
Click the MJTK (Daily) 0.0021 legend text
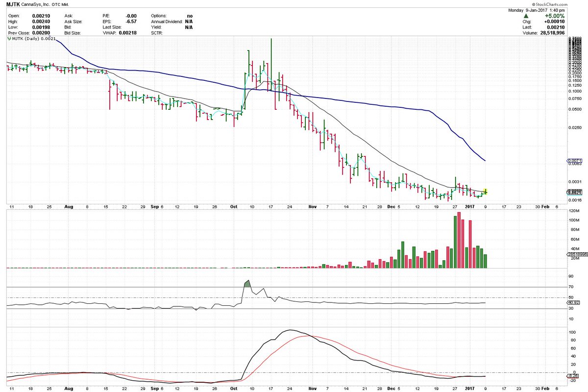pos(34,39)
